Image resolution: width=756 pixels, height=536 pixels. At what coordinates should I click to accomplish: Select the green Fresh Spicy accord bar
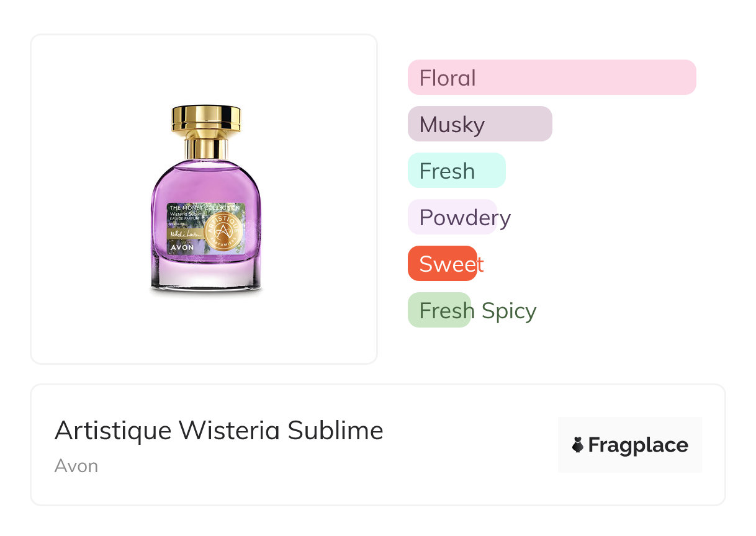pos(439,310)
